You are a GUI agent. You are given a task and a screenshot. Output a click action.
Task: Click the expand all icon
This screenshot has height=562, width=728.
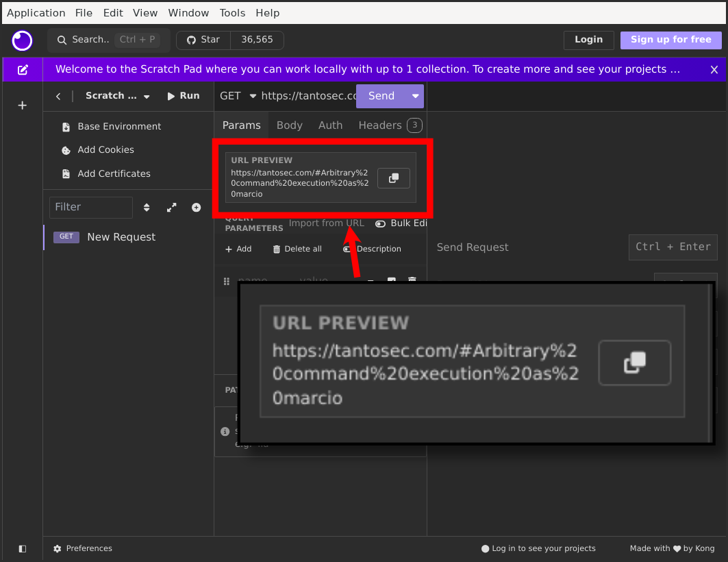172,208
